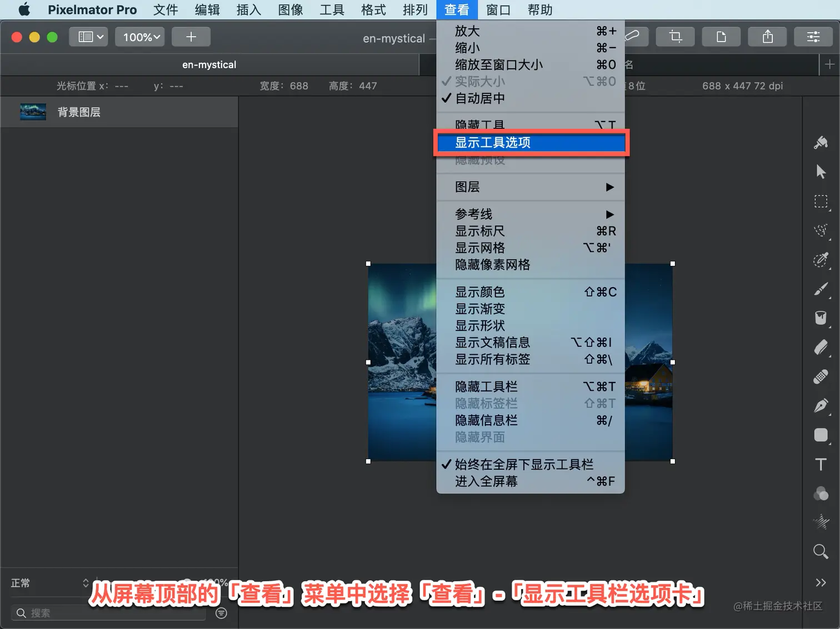Select the rounded Shape tool
Viewport: 840px width, 629px height.
[821, 435]
